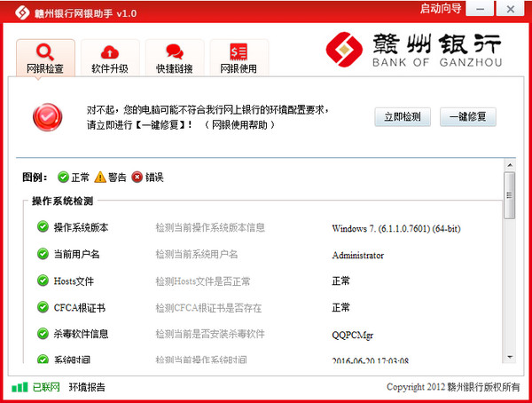Click the 检测当前操作系统版本信息 description
This screenshot has width=532, height=403.
[x=210, y=227]
